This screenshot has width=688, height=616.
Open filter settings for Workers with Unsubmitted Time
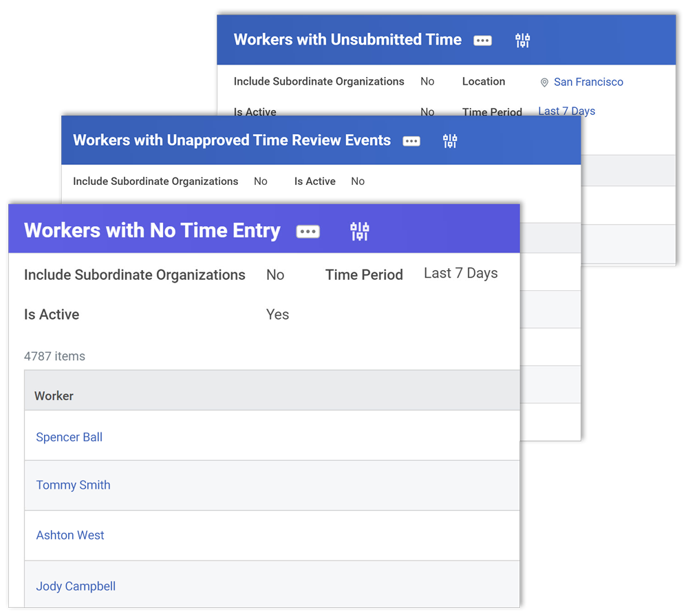(522, 41)
